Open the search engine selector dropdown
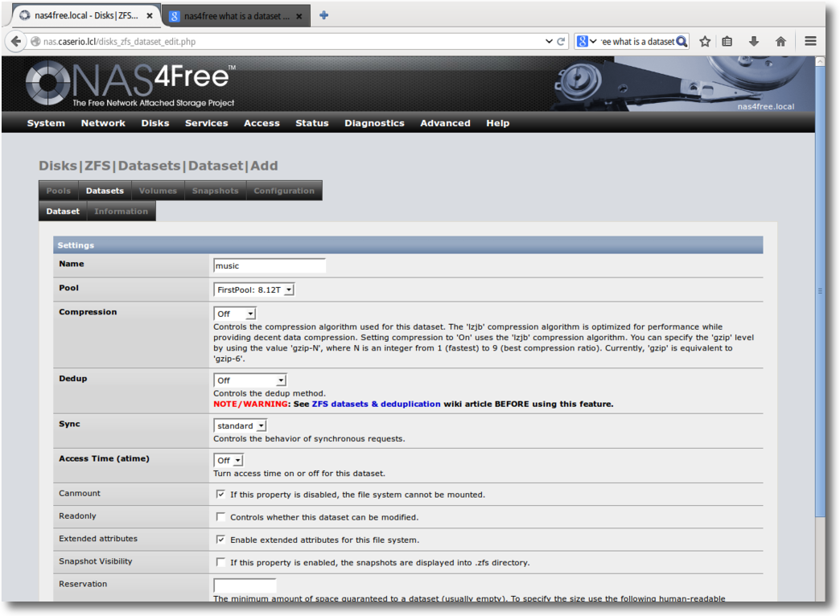Image resolution: width=840 pixels, height=616 pixels. point(587,41)
